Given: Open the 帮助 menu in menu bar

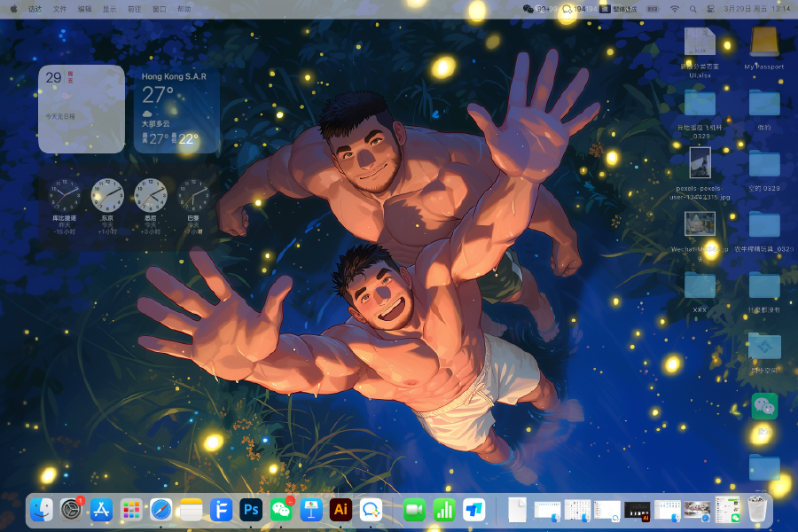Looking at the screenshot, I should tap(184, 8).
